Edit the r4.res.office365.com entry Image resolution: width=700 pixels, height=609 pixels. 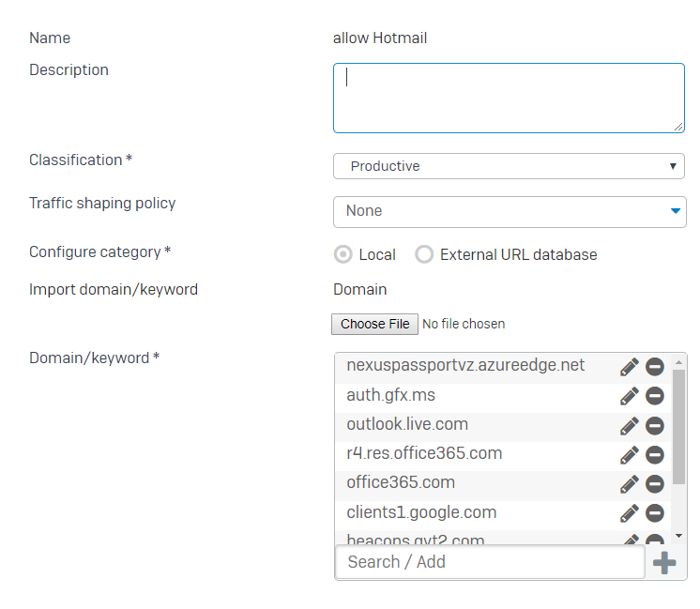pos(629,455)
